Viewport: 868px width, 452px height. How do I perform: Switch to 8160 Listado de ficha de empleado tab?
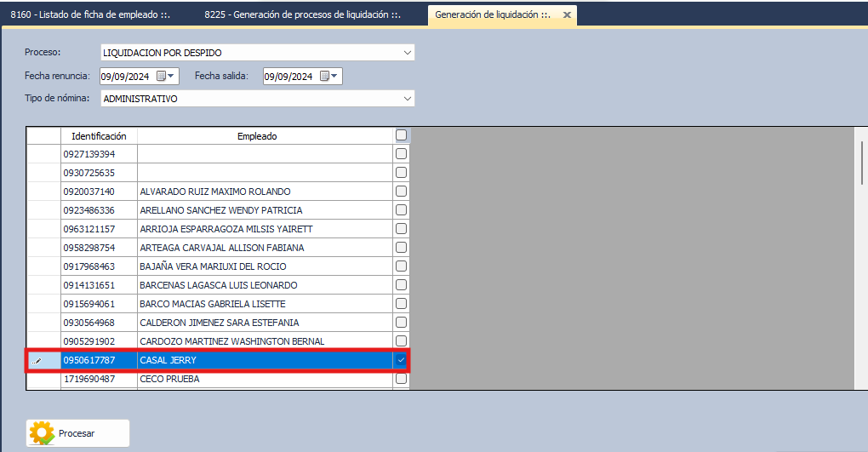96,15
